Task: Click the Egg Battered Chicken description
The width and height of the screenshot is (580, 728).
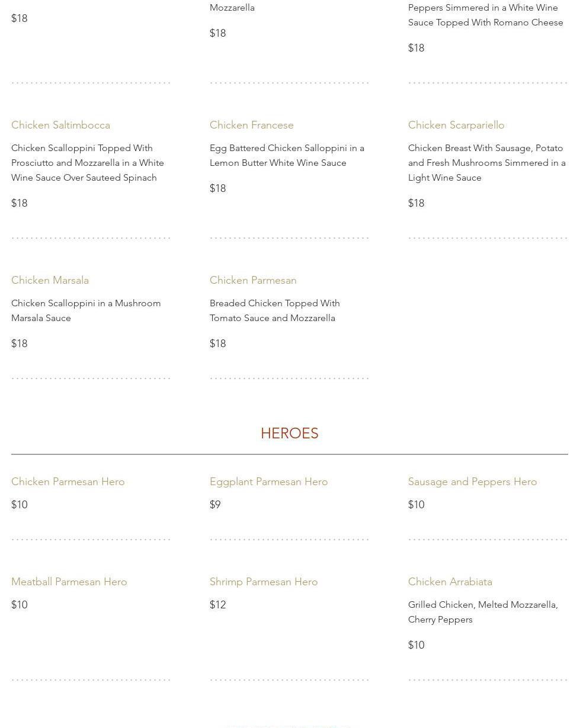Action: click(286, 155)
